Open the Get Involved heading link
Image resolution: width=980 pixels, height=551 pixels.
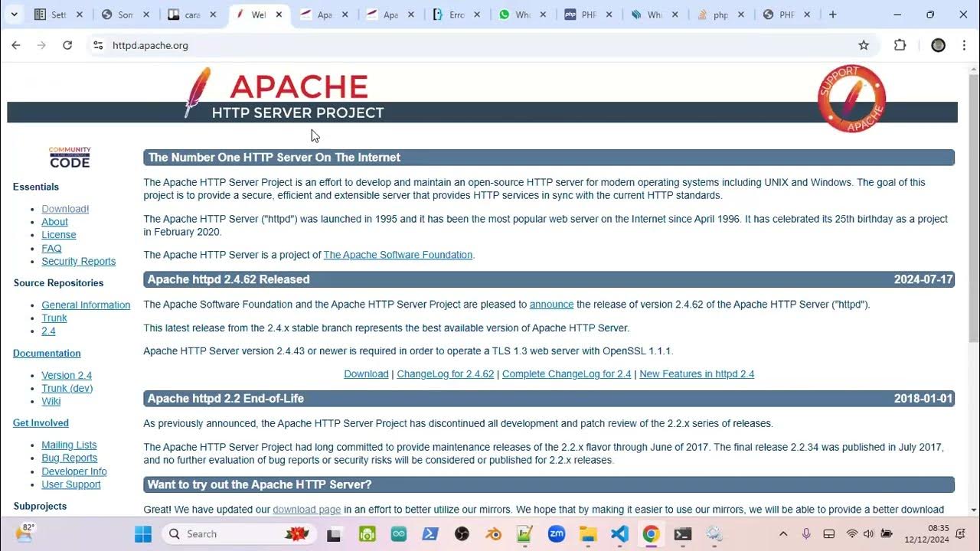click(41, 422)
